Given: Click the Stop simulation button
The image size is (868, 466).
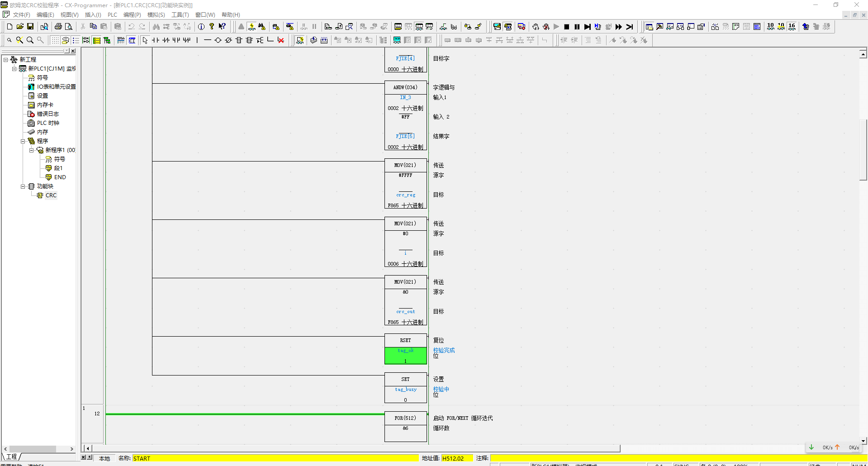Looking at the screenshot, I should point(566,27).
